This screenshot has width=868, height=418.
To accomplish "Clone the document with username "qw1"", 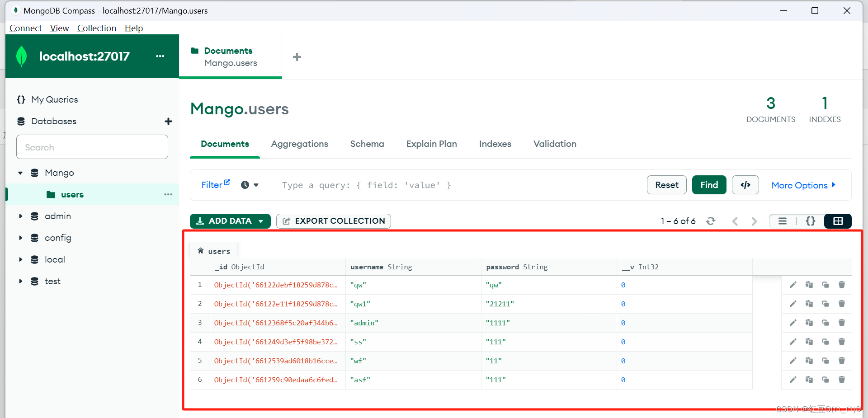I will click(826, 304).
